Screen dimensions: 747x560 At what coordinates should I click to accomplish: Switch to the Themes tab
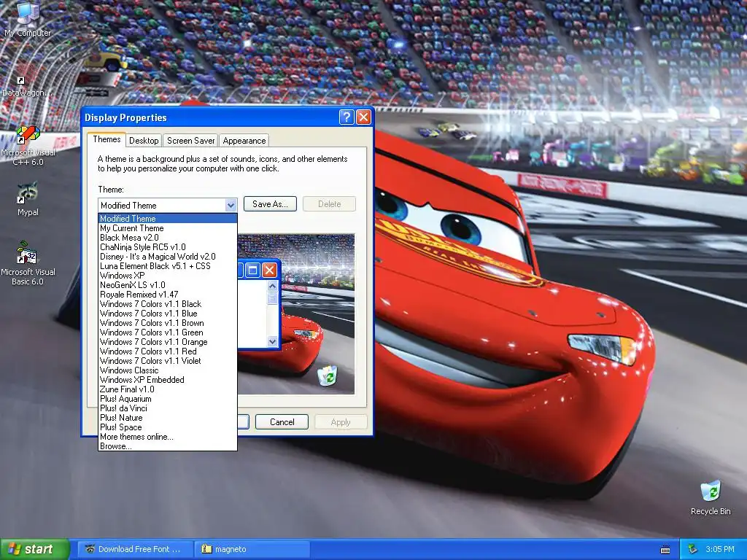(107, 139)
